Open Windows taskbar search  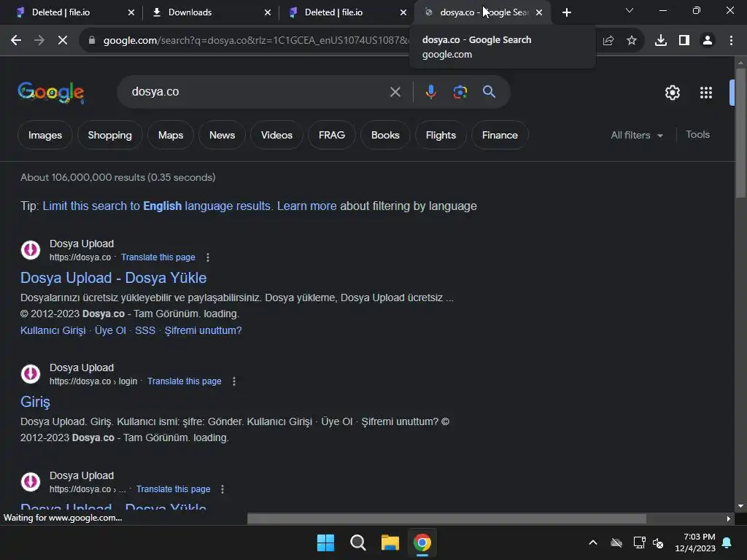coord(357,542)
